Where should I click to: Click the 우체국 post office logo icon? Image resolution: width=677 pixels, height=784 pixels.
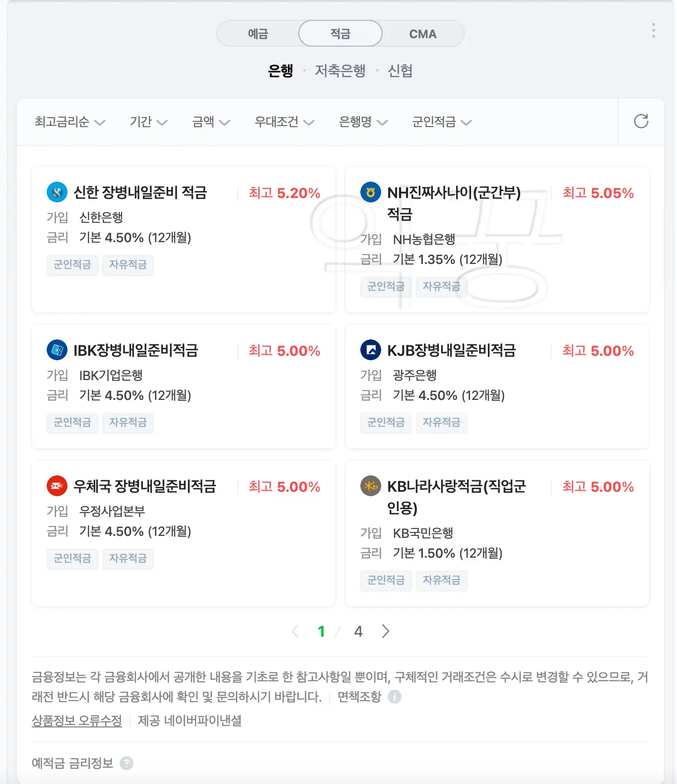point(56,486)
